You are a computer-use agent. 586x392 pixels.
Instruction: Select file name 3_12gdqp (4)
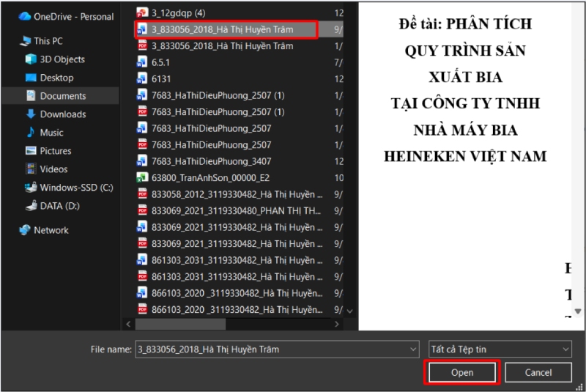click(178, 13)
